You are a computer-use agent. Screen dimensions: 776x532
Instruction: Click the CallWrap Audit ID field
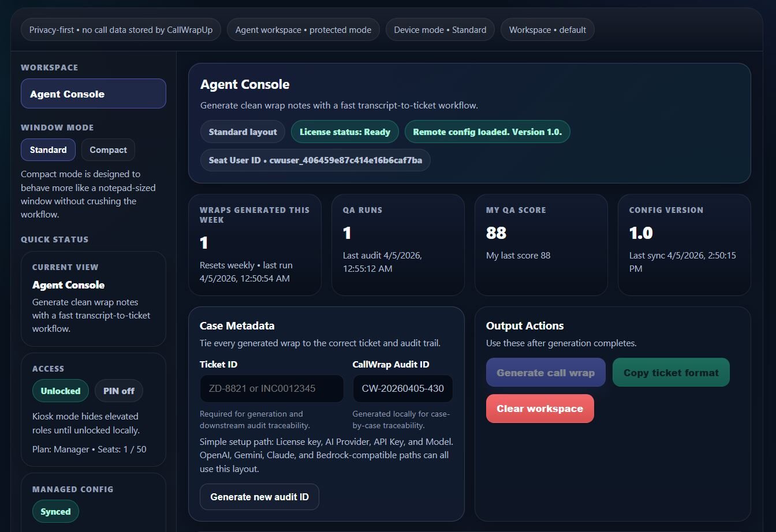click(x=403, y=388)
